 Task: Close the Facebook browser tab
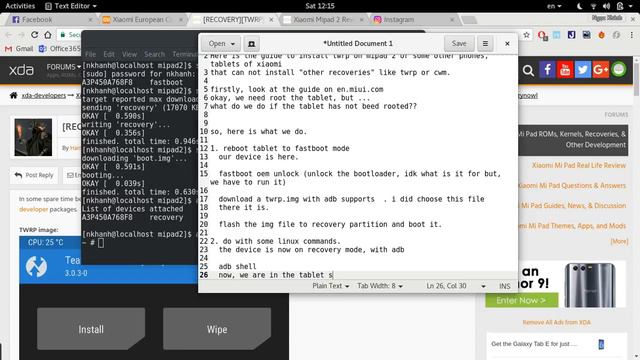point(90,20)
